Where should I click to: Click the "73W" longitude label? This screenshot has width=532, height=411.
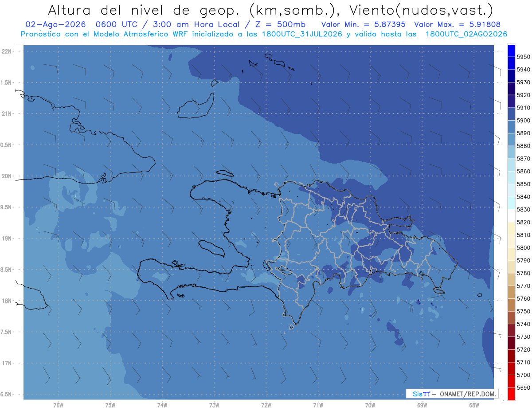click(214, 405)
